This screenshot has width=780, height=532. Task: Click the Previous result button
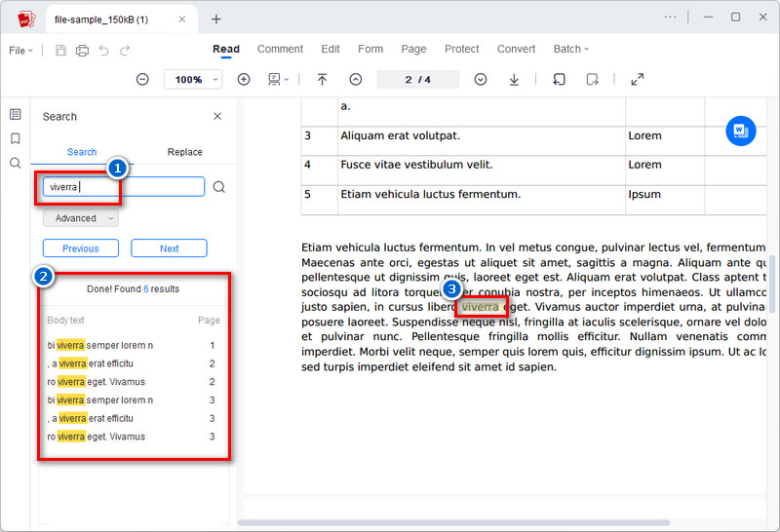coord(81,248)
